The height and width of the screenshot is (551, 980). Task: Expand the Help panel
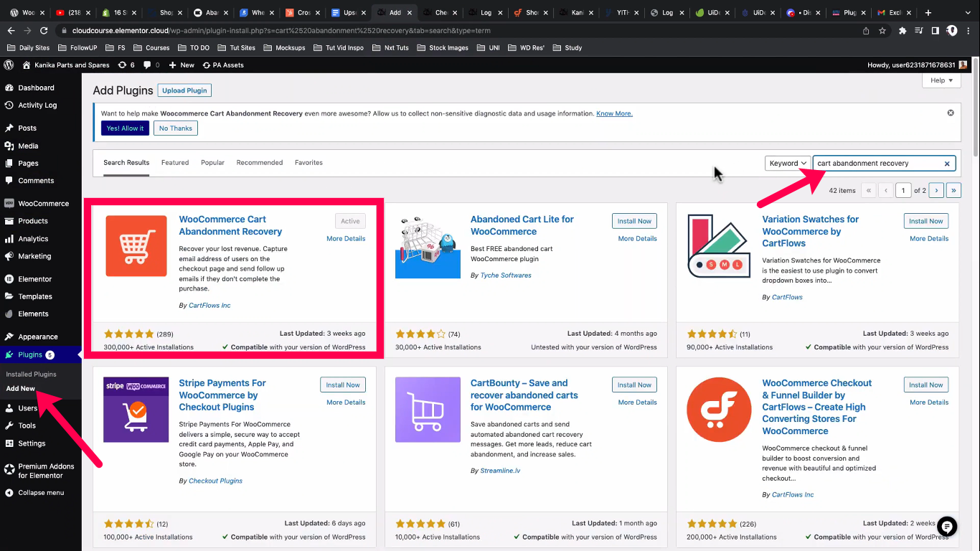(x=941, y=80)
